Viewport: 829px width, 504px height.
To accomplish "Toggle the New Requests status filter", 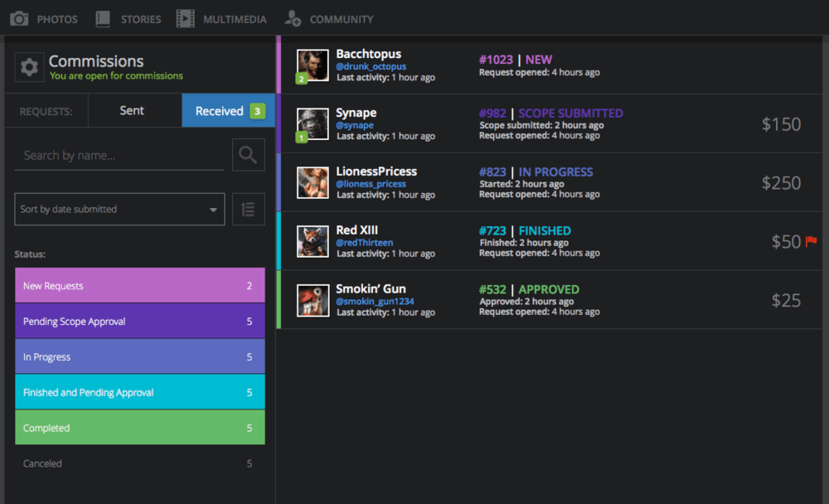I will 139,284.
